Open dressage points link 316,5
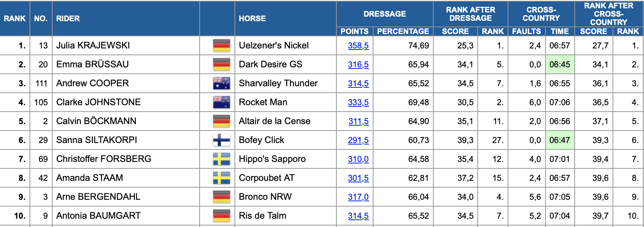Viewport: 644px width, 227px height. 358,65
